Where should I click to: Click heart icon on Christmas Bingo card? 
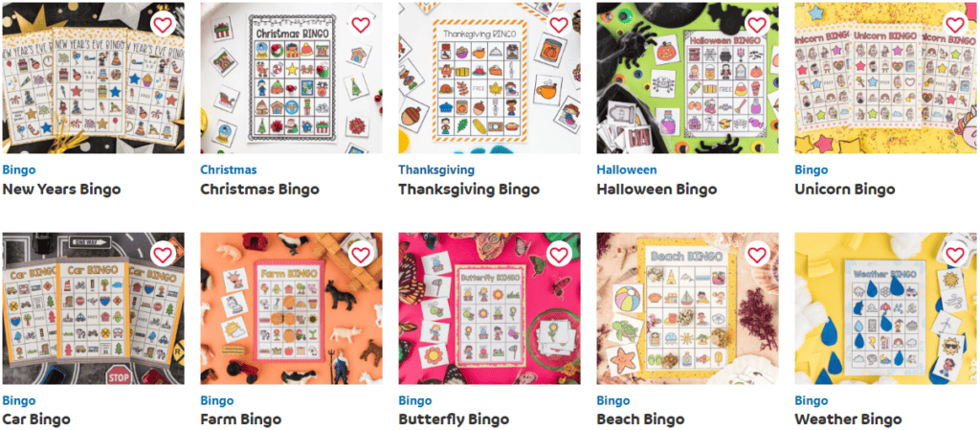point(361,24)
